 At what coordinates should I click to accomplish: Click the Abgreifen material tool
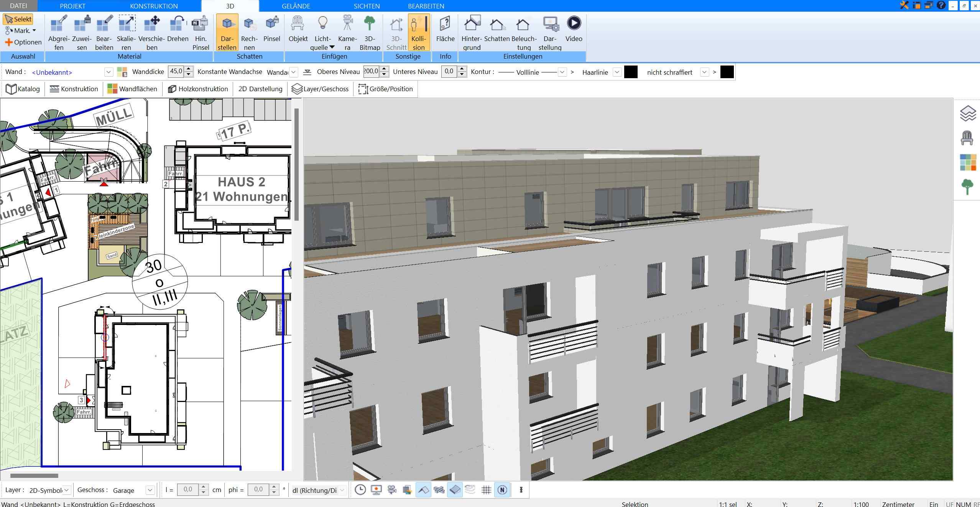pyautogui.click(x=59, y=33)
